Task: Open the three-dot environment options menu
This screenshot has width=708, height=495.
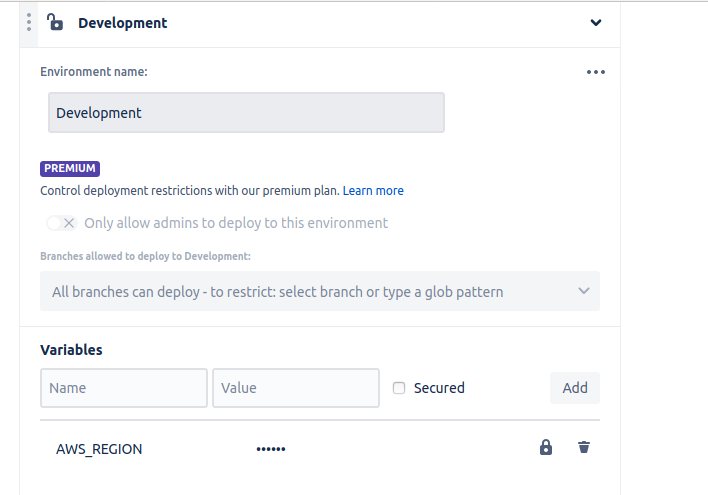Action: pyautogui.click(x=596, y=72)
